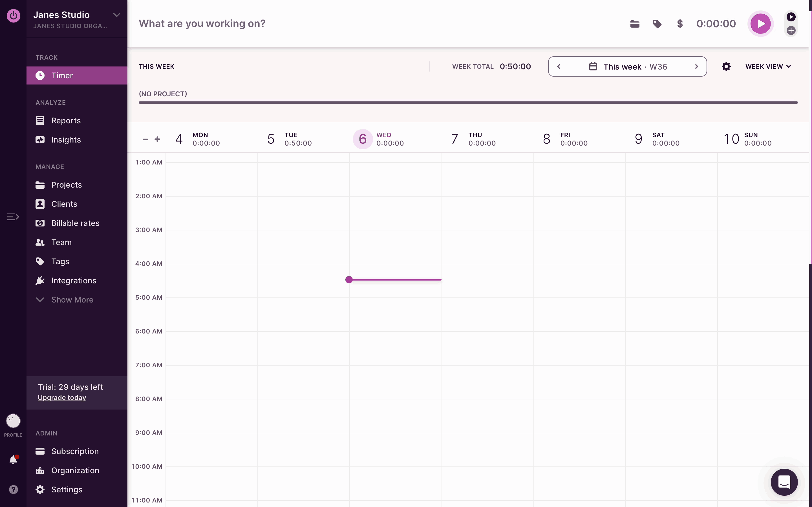This screenshot has width=812, height=507.
Task: Toggle billable dollar sign icon
Action: pos(680,24)
